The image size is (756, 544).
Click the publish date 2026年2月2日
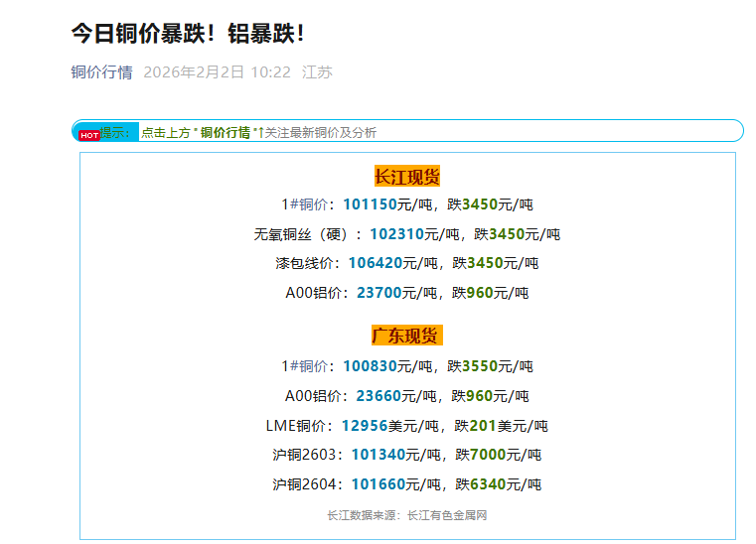[194, 71]
